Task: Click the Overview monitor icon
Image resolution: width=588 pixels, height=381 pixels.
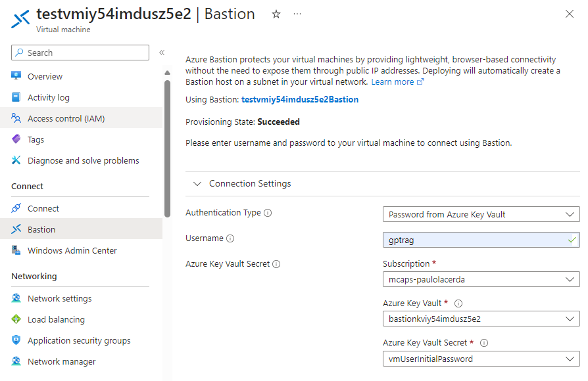Action: click(16, 76)
